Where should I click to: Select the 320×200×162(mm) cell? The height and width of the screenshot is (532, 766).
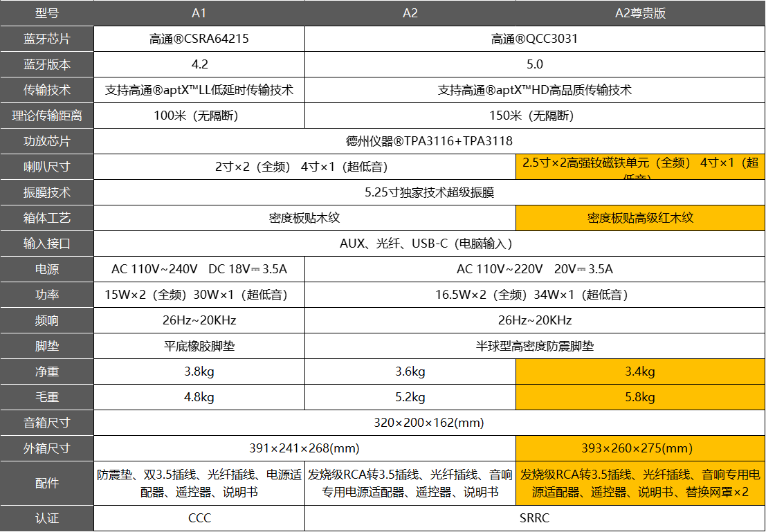click(430, 423)
